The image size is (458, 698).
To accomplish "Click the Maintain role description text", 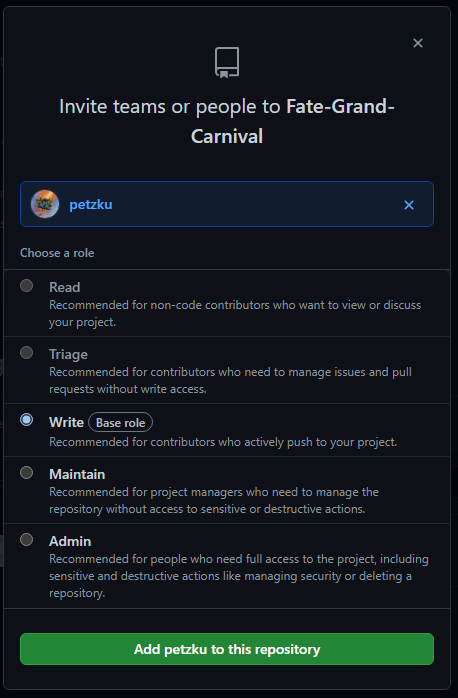I will coord(214,500).
